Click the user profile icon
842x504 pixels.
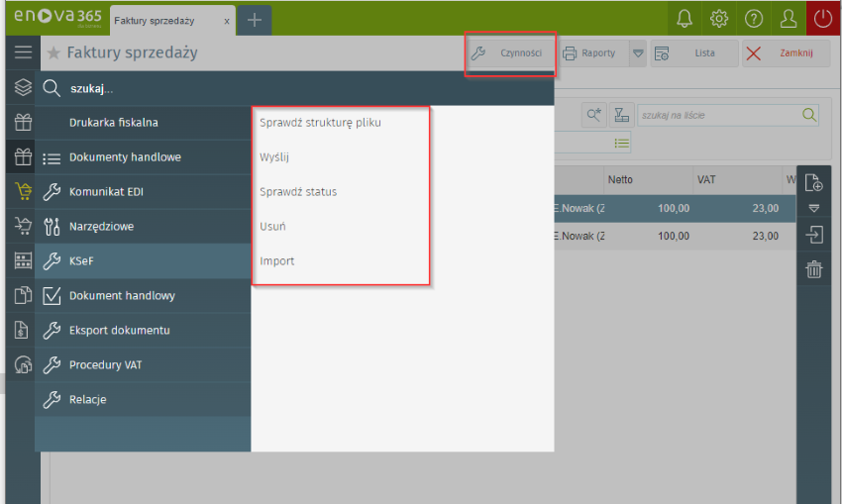(789, 18)
